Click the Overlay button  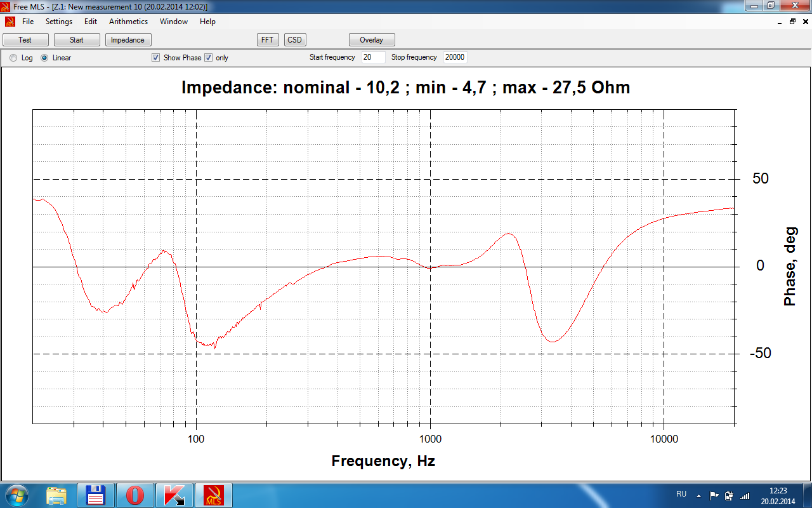coord(372,40)
